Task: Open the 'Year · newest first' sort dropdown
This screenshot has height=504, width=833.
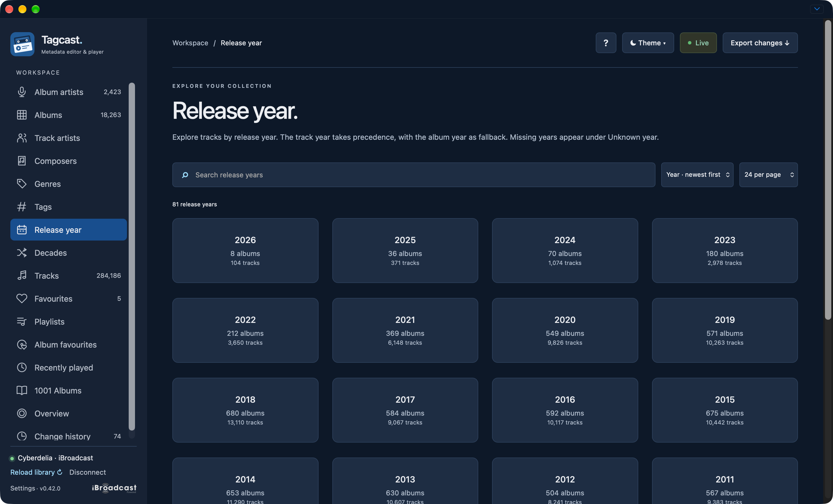Action: 697,175
